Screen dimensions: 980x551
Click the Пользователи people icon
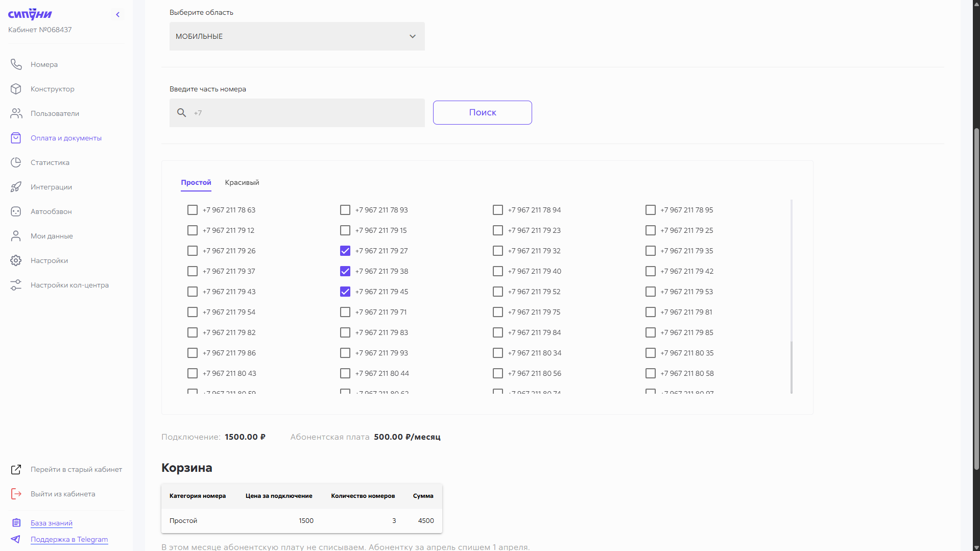(x=16, y=113)
